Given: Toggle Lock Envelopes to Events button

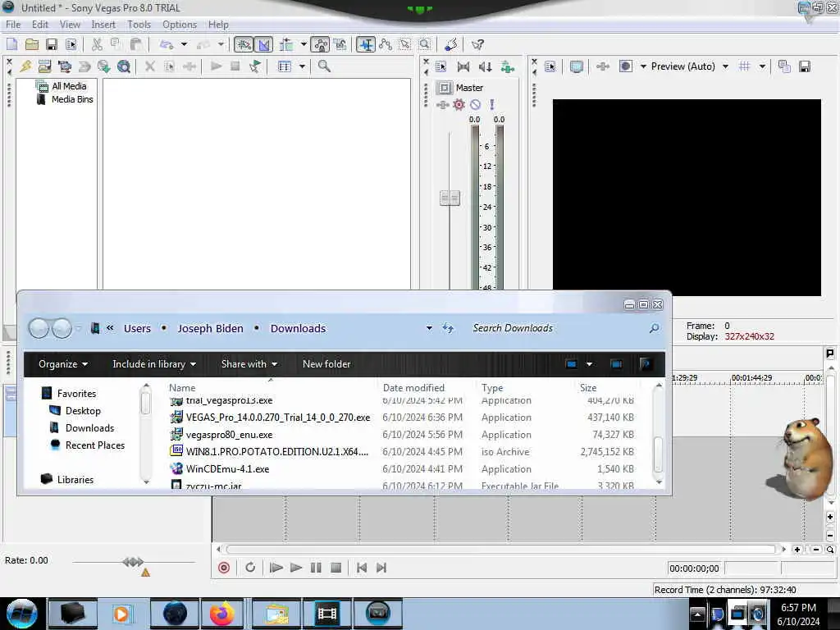Looking at the screenshot, I should [321, 44].
